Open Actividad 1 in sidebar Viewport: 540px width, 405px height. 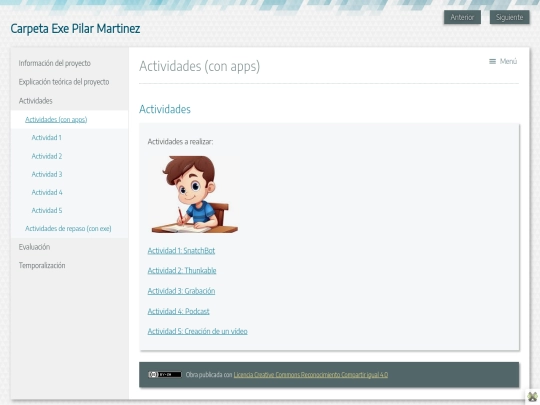click(46, 138)
